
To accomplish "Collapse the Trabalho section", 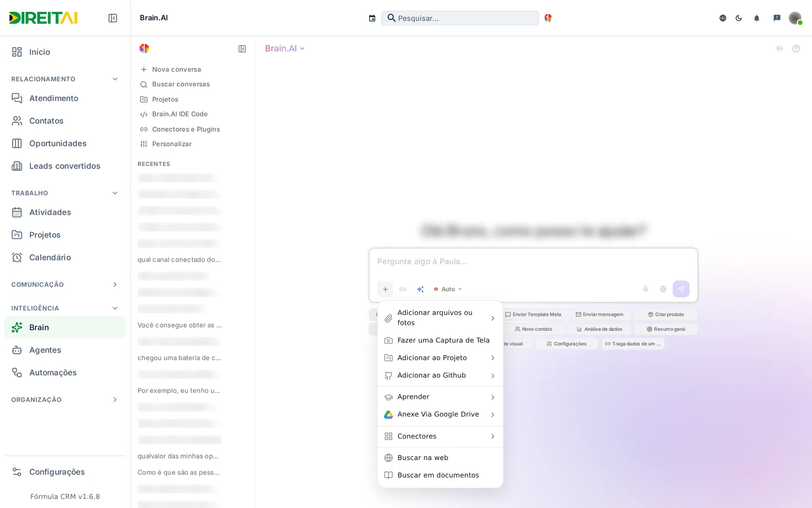I will tap(115, 193).
